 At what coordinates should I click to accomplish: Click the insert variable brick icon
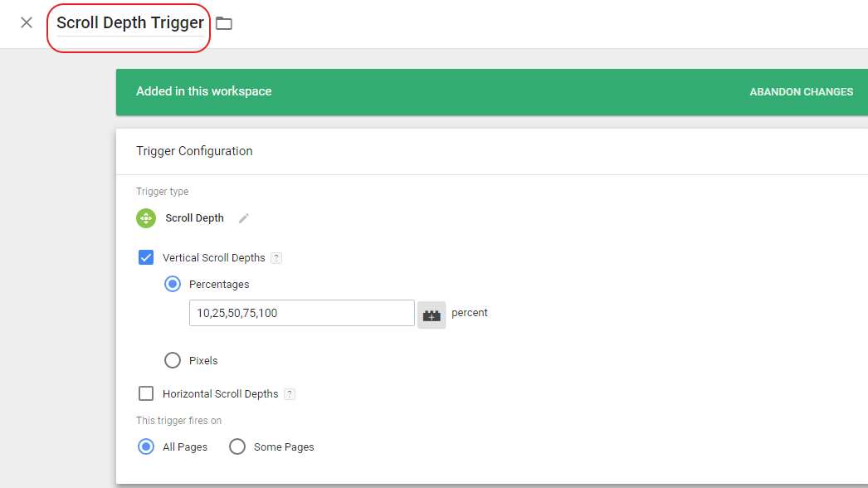pos(432,315)
